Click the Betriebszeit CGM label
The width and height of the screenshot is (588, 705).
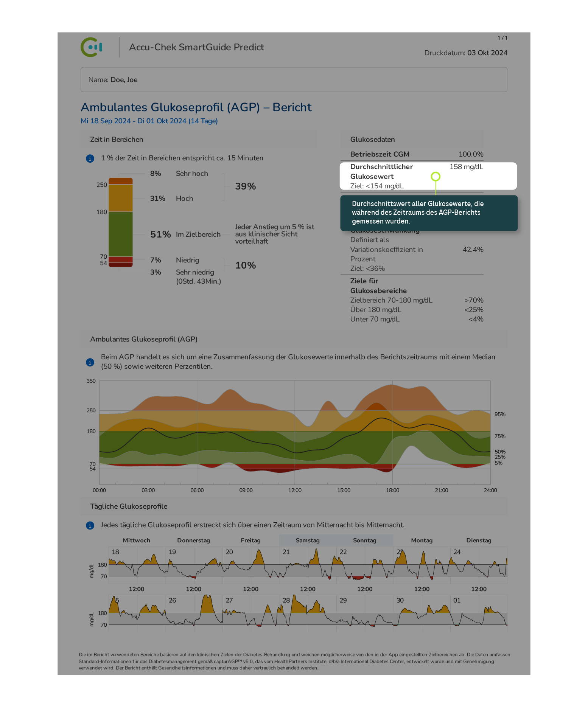[x=380, y=154]
